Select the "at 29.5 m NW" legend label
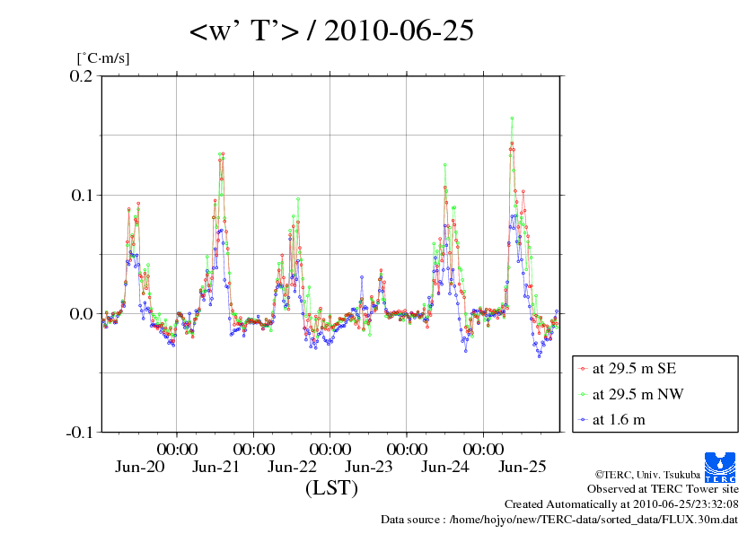 point(637,394)
